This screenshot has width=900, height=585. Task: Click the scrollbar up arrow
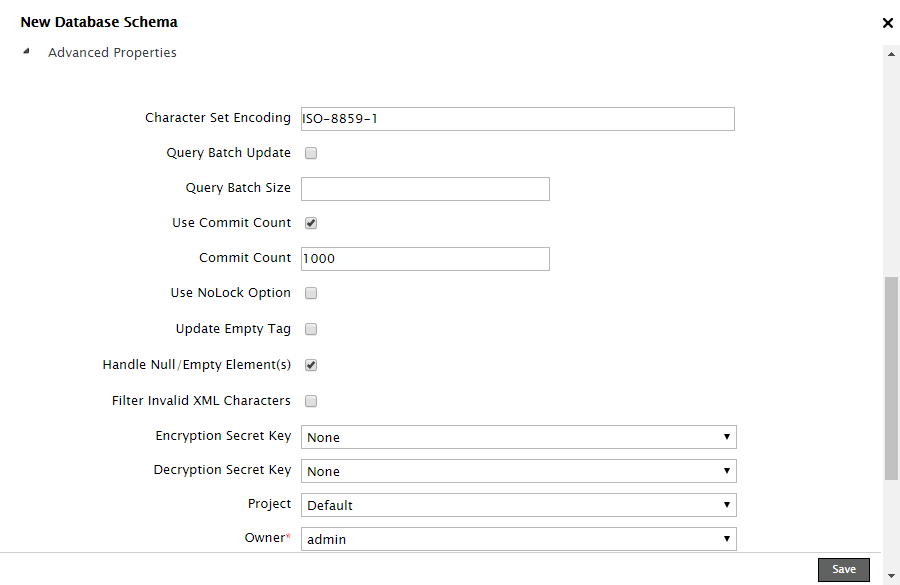point(891,52)
